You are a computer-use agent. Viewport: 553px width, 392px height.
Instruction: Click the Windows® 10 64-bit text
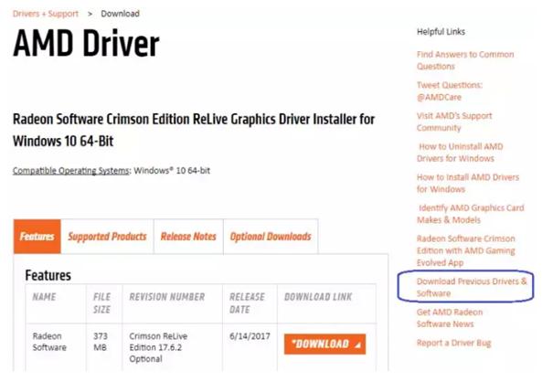pyautogui.click(x=172, y=171)
